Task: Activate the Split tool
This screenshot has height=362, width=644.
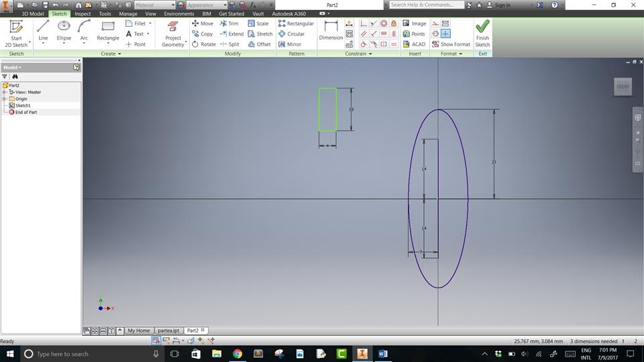Action: [x=229, y=44]
